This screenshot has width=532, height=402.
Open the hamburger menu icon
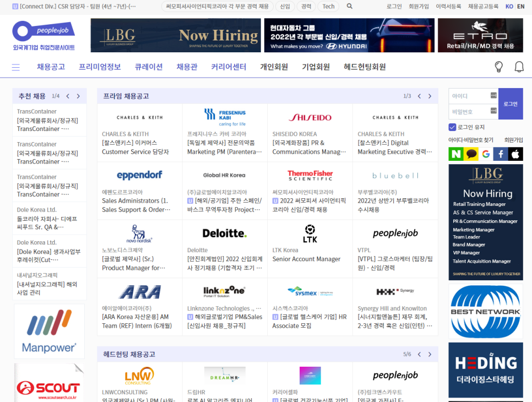[x=15, y=67]
